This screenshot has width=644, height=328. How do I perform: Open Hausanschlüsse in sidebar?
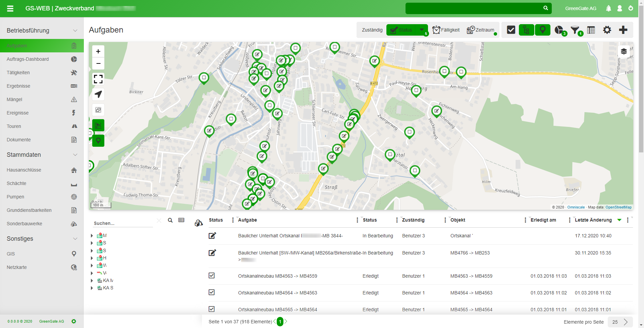[x=24, y=170]
